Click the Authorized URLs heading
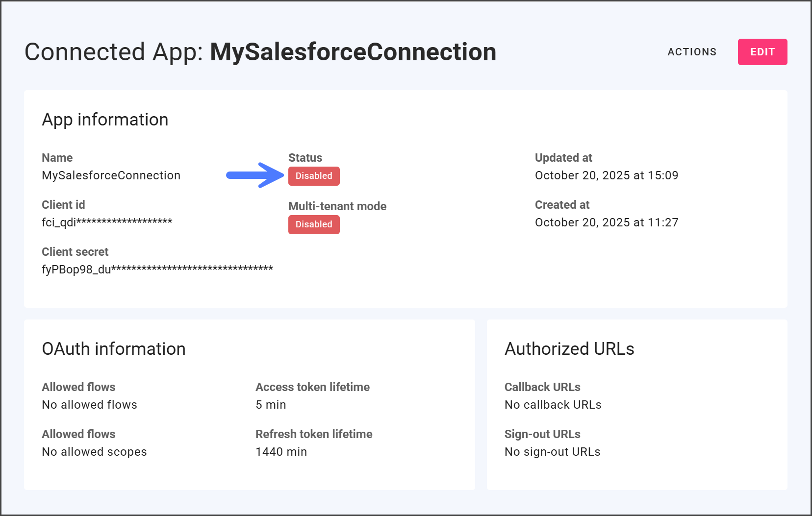This screenshot has width=812, height=516. tap(569, 349)
